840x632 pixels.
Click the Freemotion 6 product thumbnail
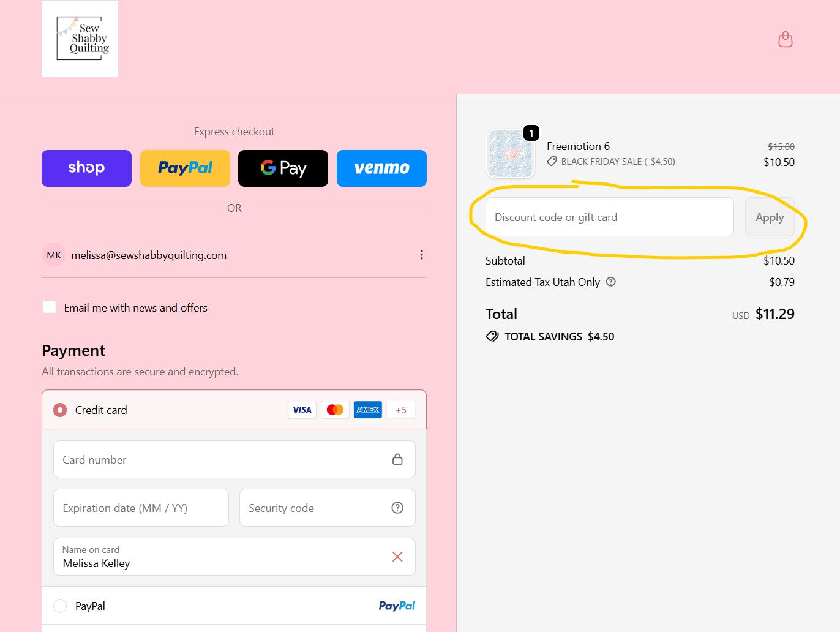click(x=511, y=153)
